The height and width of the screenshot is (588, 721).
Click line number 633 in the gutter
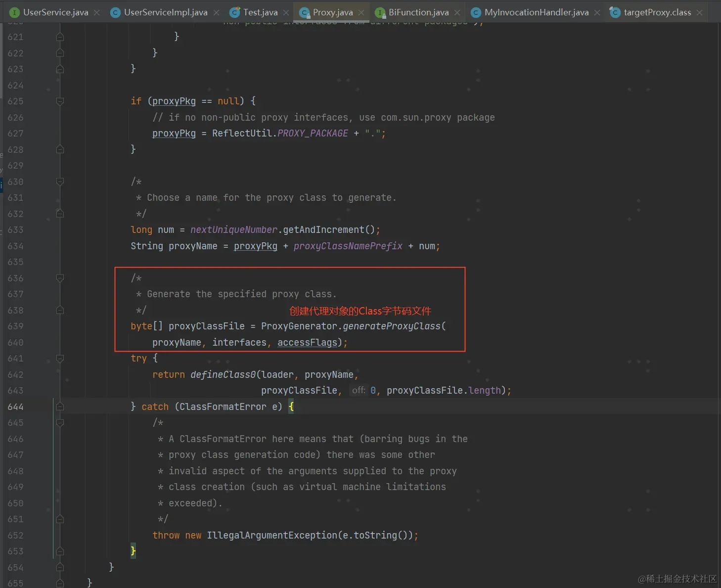tap(15, 230)
